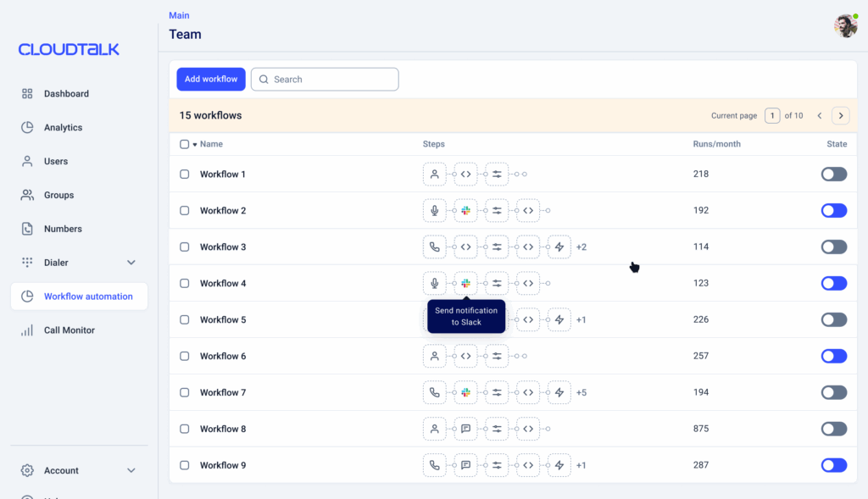Expand the Account sidebar section
This screenshot has width=868, height=499.
(x=131, y=470)
